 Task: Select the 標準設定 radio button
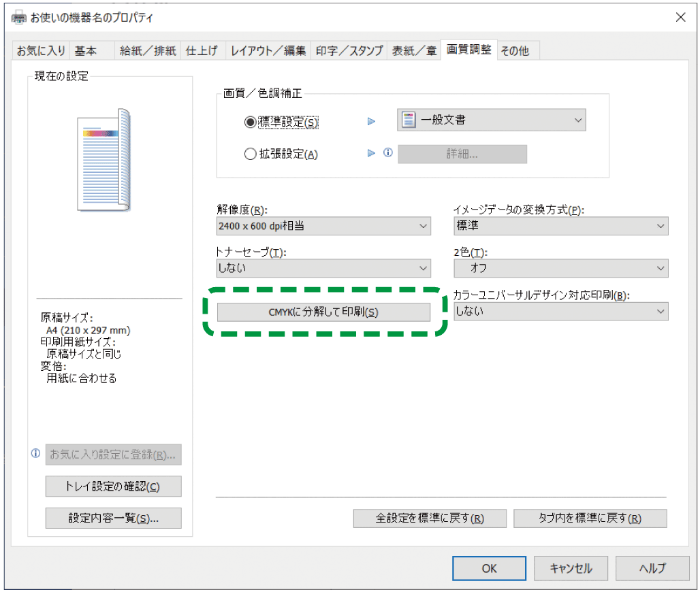[x=251, y=121]
